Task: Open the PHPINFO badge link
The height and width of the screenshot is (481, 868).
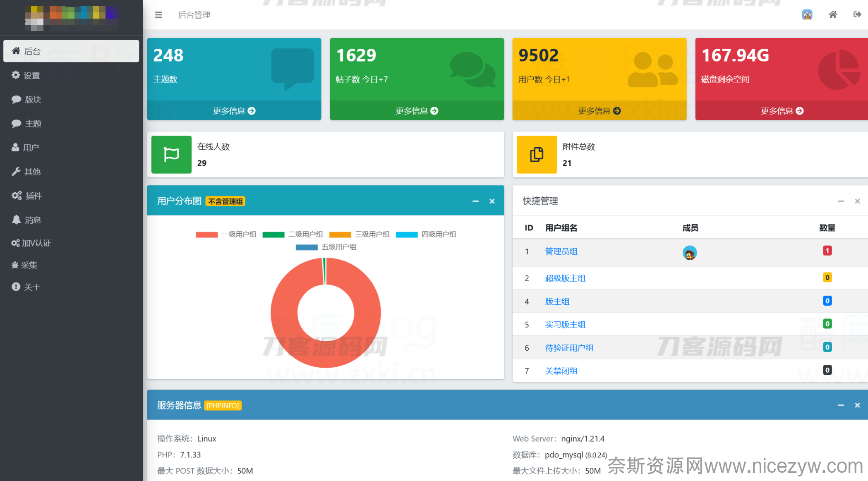Action: [x=223, y=406]
